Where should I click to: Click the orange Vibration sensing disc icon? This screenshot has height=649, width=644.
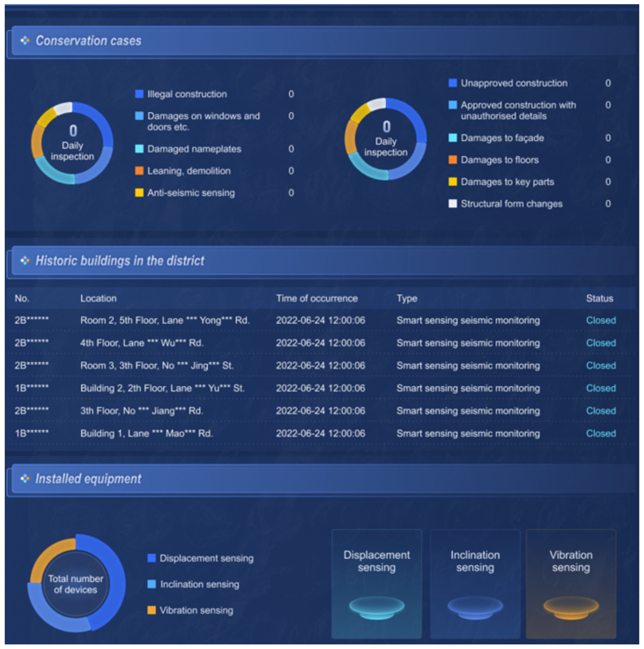pyautogui.click(x=571, y=607)
